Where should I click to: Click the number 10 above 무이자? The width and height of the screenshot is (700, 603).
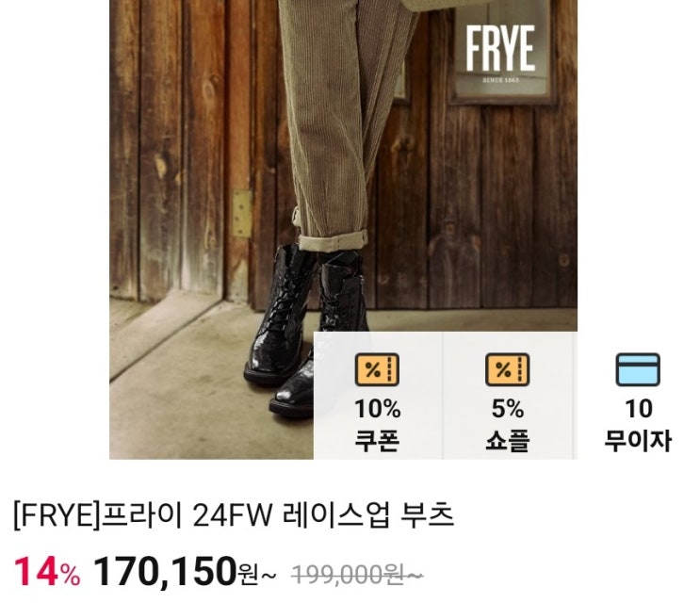(639, 409)
